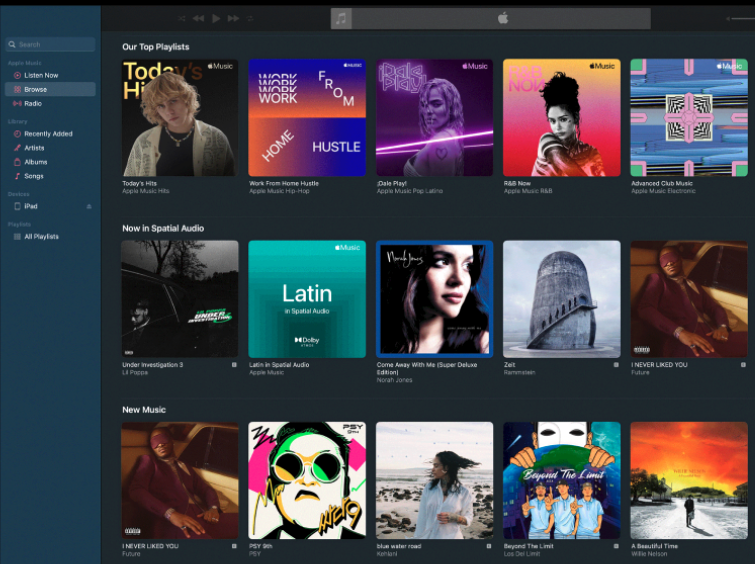Click the next track button
The width and height of the screenshot is (755, 564).
234,18
